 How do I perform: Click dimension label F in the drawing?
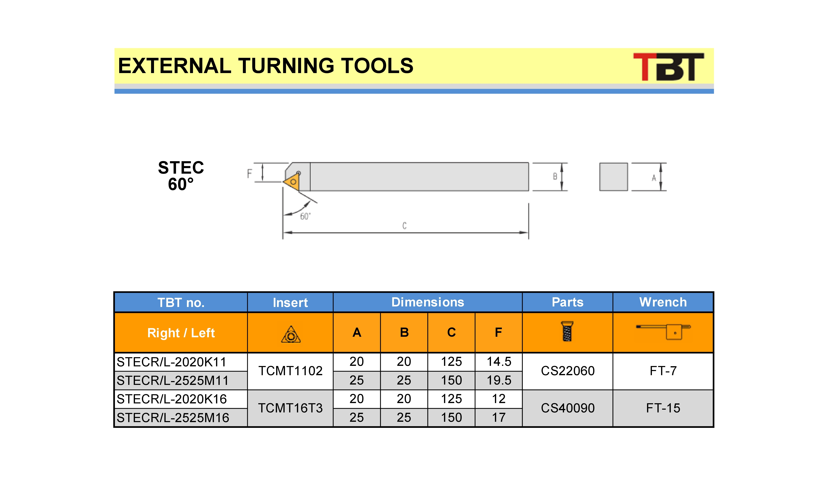pyautogui.click(x=249, y=173)
